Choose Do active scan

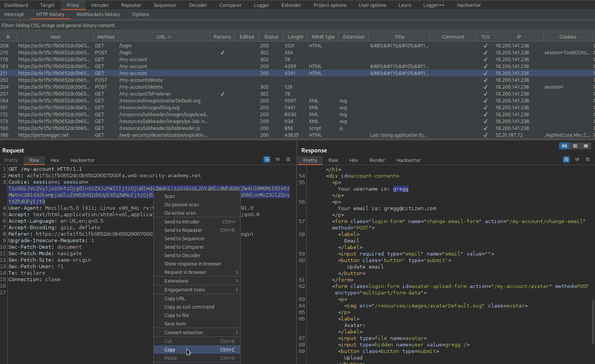tap(197, 213)
